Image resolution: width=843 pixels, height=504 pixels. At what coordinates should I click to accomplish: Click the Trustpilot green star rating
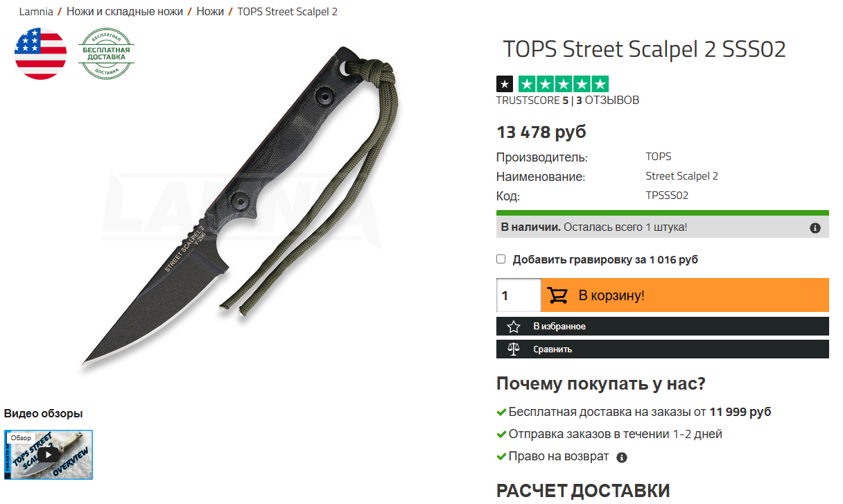pyautogui.click(x=563, y=85)
